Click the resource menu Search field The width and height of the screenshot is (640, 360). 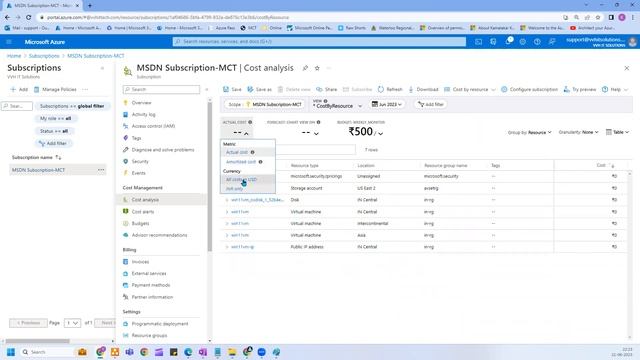point(162,89)
